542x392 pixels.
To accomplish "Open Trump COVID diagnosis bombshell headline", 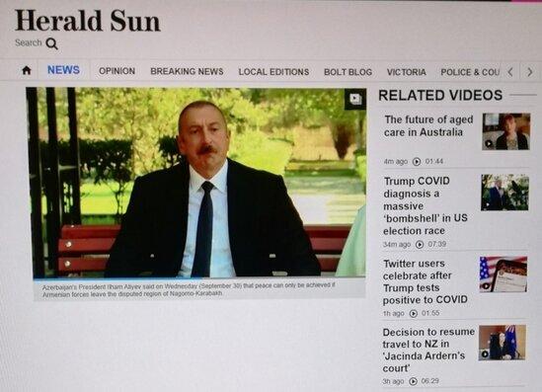I will click(426, 205).
